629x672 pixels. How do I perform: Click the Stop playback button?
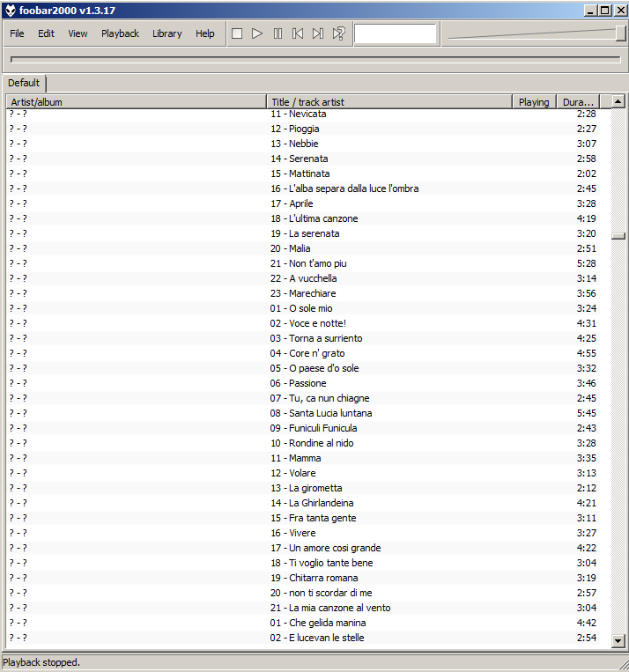point(237,33)
